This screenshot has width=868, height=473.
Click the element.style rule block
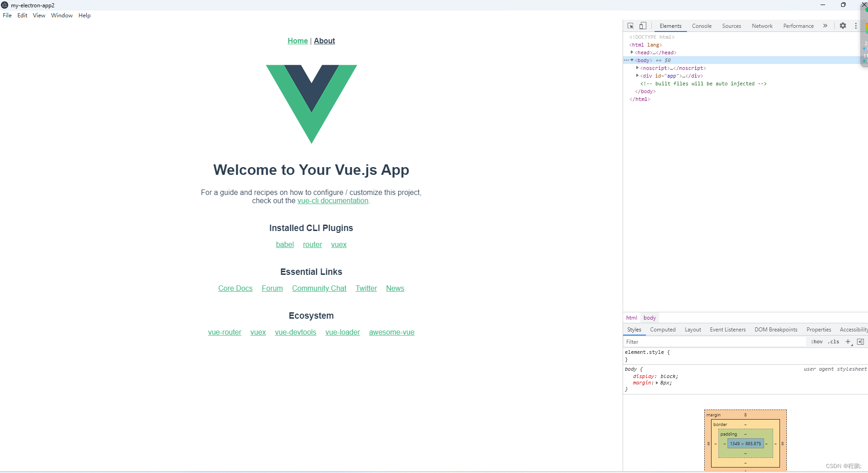tap(745, 356)
